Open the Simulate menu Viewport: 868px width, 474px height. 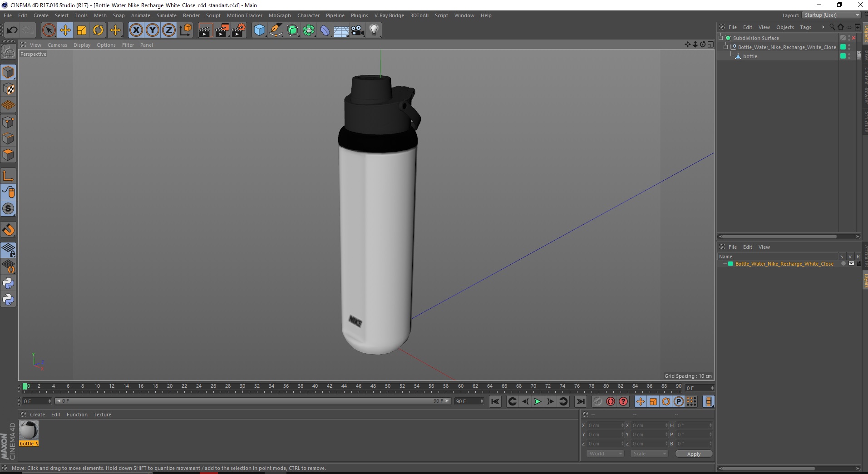[167, 15]
